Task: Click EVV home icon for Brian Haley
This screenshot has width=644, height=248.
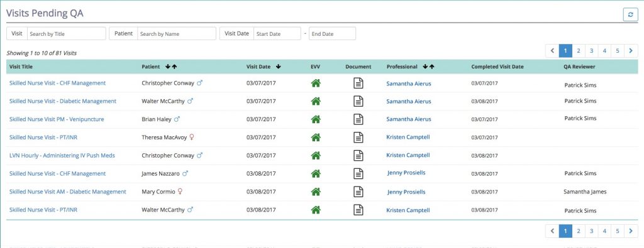Action: click(316, 119)
